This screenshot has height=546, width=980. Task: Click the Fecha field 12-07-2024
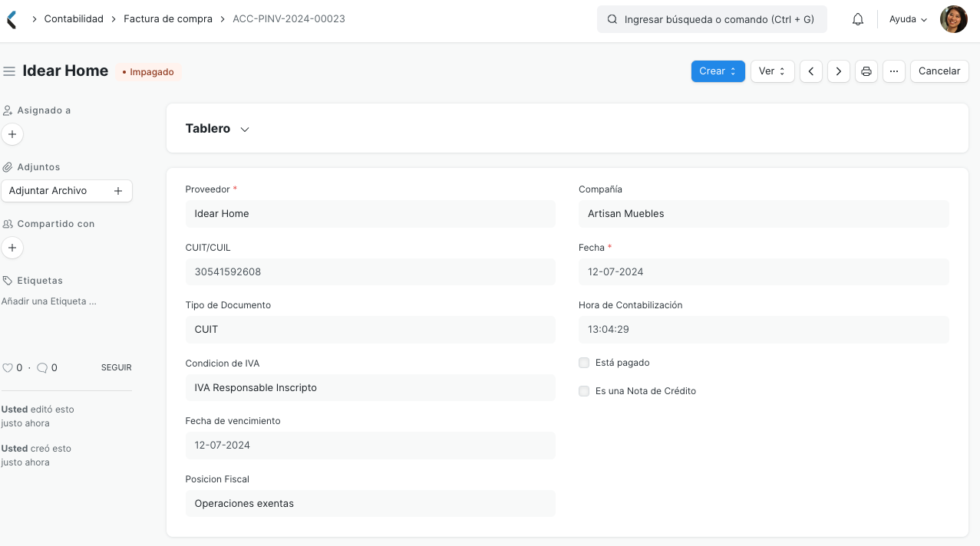tap(764, 271)
